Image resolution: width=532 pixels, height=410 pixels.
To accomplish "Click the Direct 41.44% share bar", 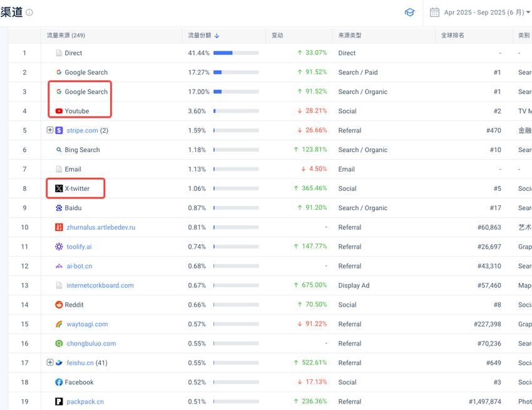I will (236, 53).
